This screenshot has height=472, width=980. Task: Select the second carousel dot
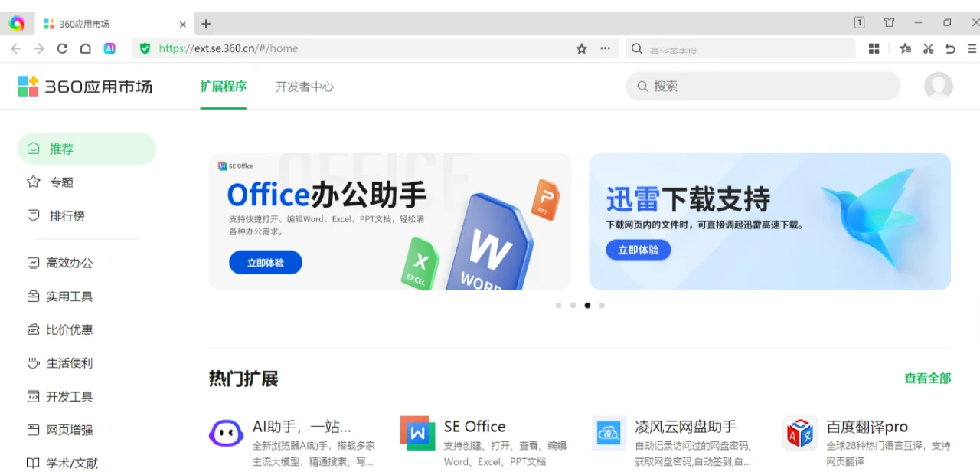point(573,305)
